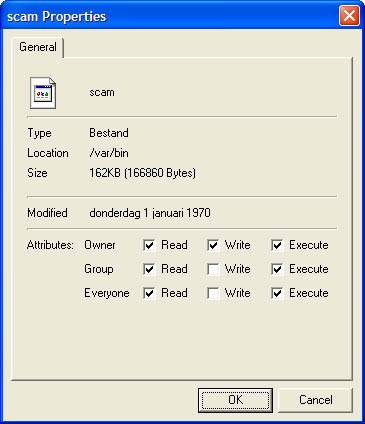Click the 'Attributes:' label

click(50, 245)
